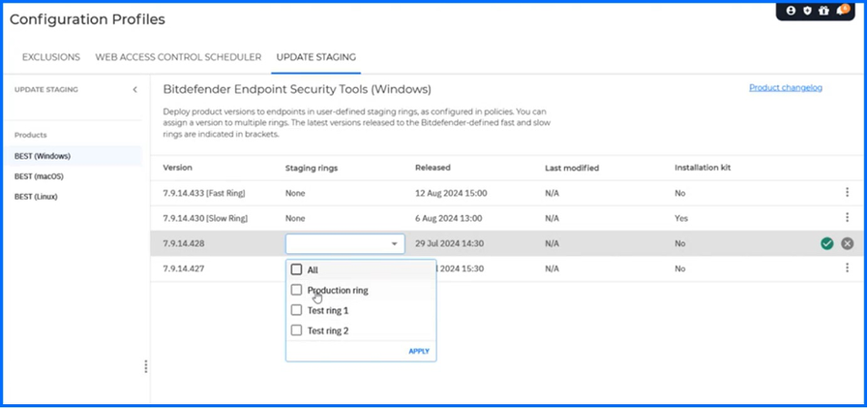
Task: Click Installation kit Yes for 7.9.14.430
Action: coord(682,219)
